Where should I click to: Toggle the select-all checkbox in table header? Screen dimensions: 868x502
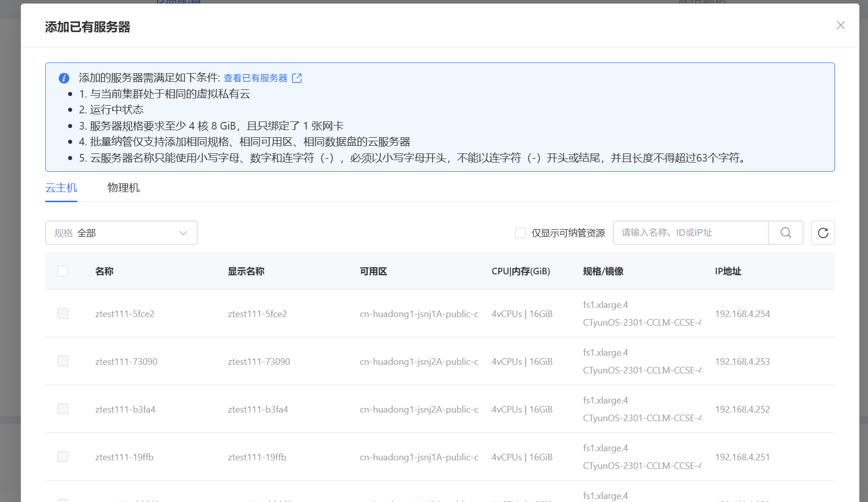(x=63, y=271)
